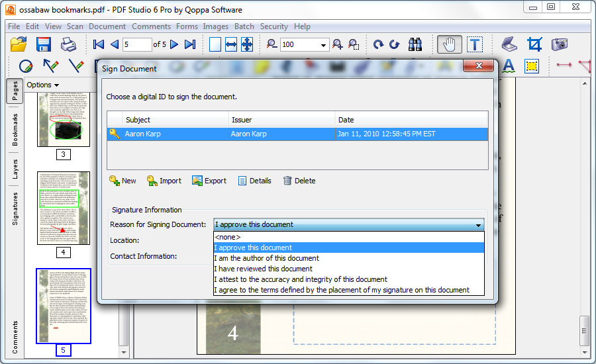
Task: Save document with the floppy disk icon
Action: (44, 44)
